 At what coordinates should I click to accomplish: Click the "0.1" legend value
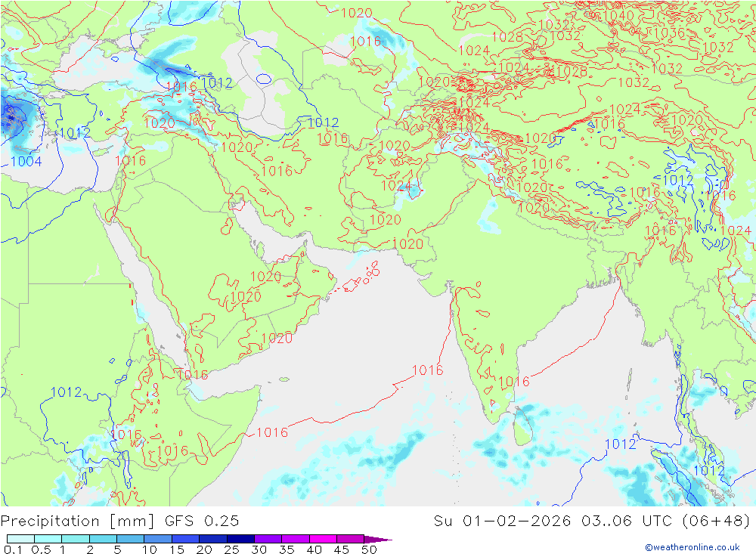tap(13, 549)
